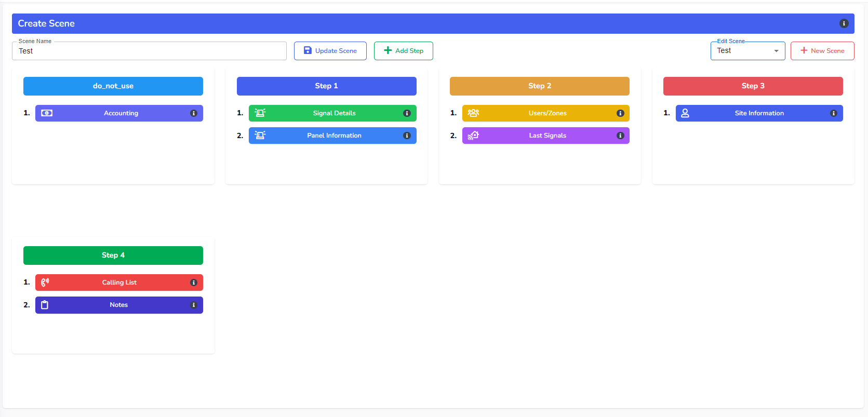Click the Update Scene button
This screenshot has height=417, width=868.
click(330, 51)
